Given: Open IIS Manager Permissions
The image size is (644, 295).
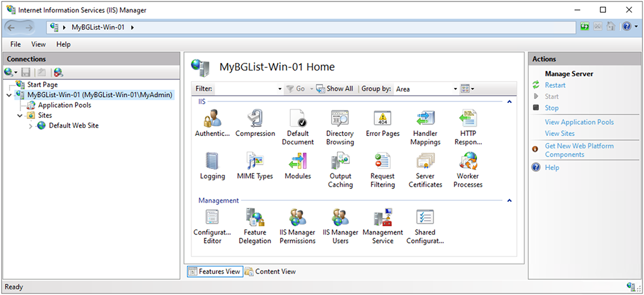Looking at the screenshot, I should tap(298, 226).
